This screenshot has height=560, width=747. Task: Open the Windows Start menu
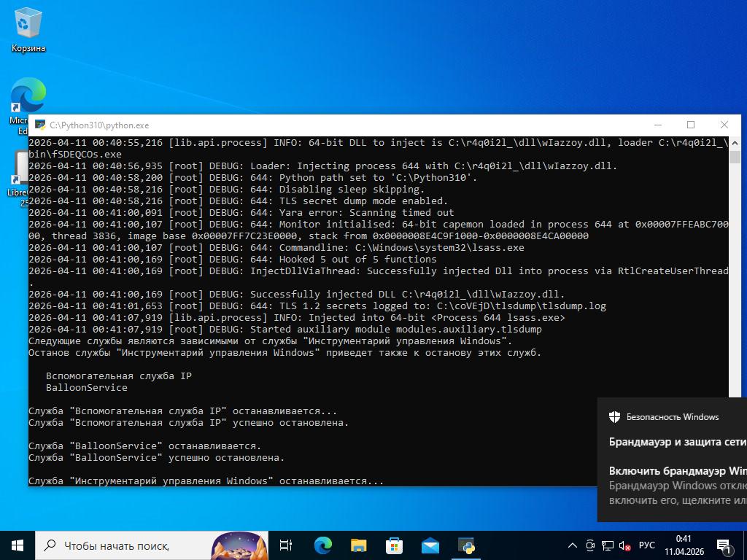[x=18, y=545]
